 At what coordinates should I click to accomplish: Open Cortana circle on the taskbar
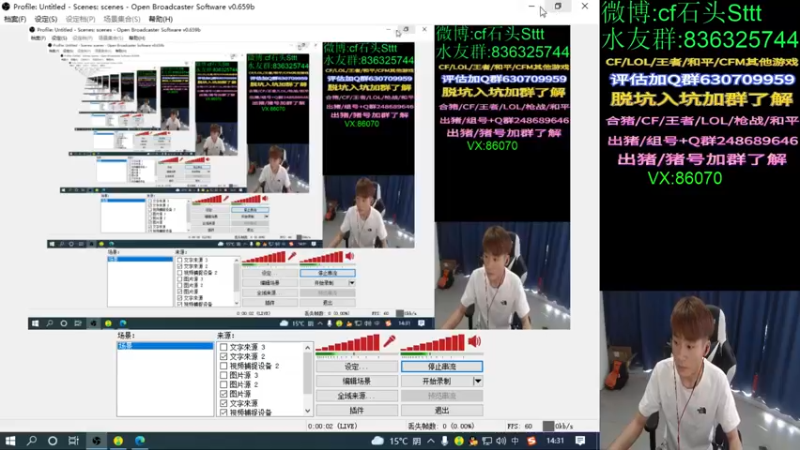pos(53,440)
